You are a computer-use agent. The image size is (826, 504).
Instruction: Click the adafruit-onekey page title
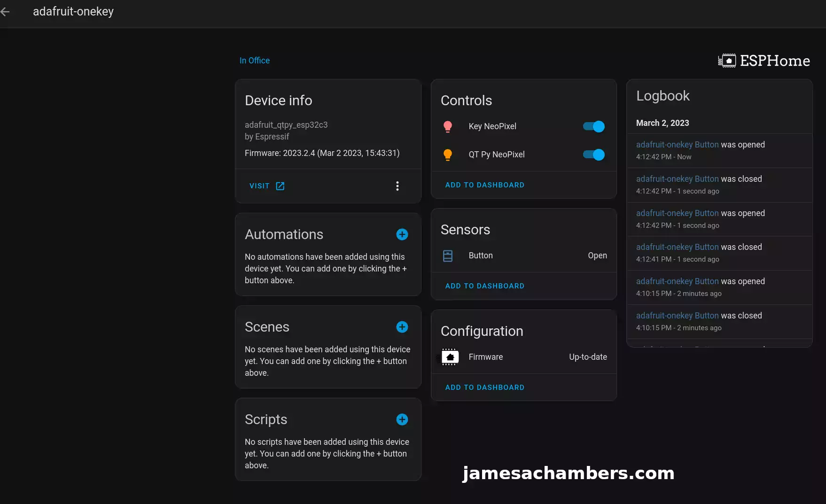(73, 12)
